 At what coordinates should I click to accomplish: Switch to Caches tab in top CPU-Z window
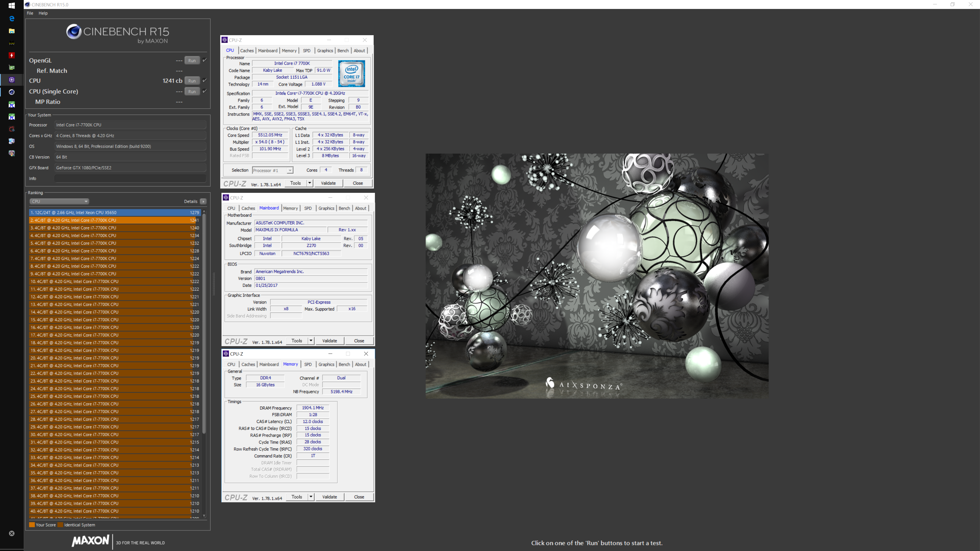(247, 51)
